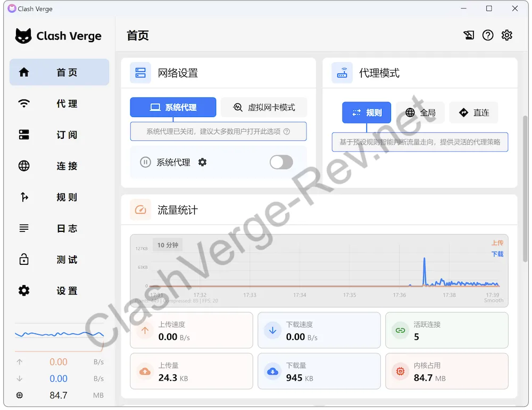Click the server icon beside 订阅
532x410 pixels.
(x=24, y=135)
